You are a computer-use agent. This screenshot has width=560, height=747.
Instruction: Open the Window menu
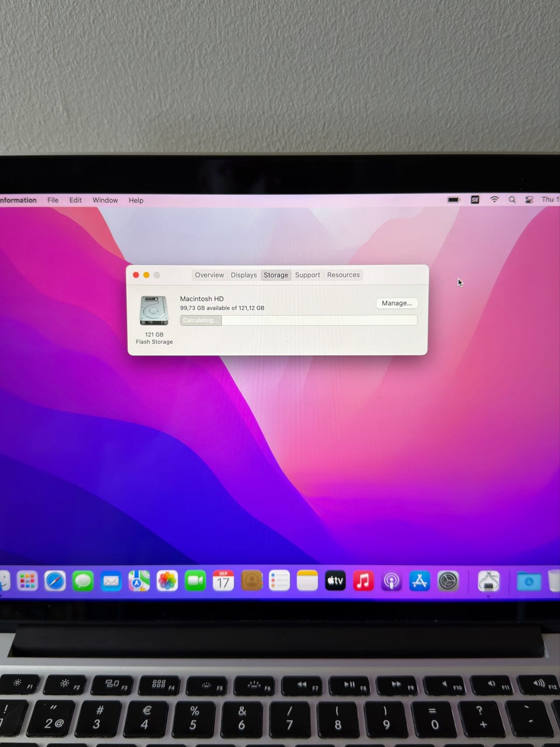[105, 200]
